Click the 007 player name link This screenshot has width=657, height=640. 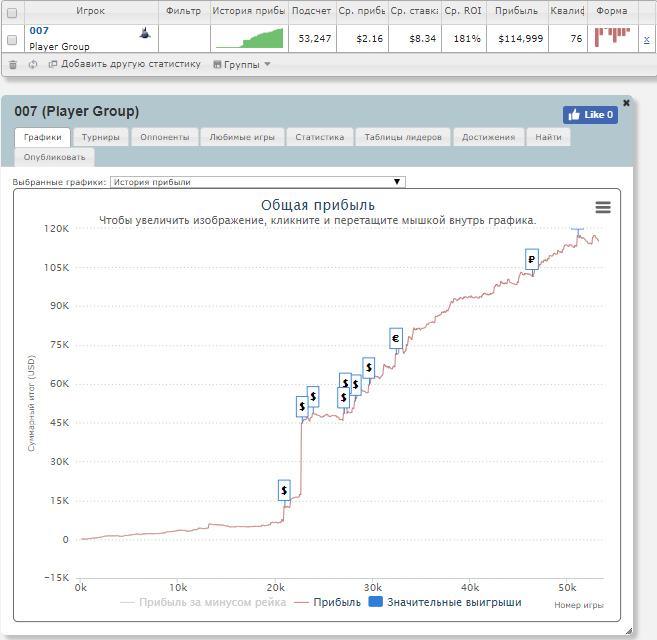coord(39,31)
